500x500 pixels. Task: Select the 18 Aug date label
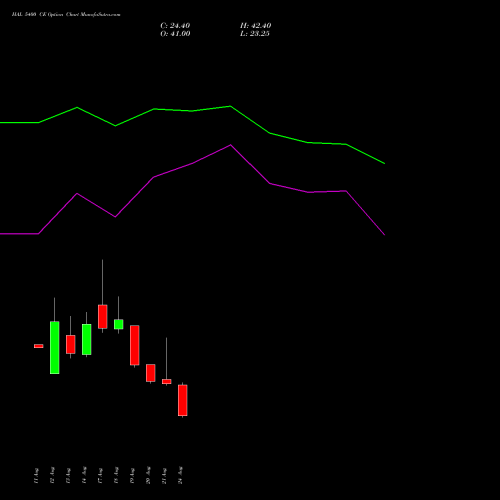pos(116,476)
